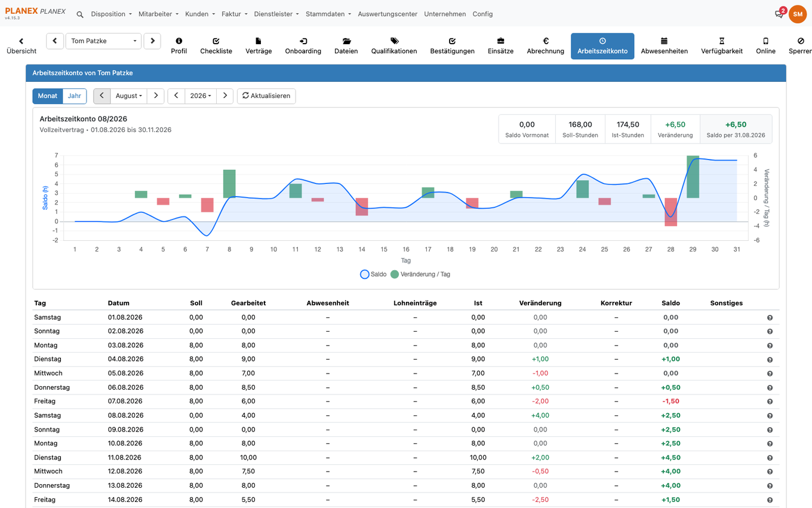
Task: Go to the next year
Action: tap(224, 96)
